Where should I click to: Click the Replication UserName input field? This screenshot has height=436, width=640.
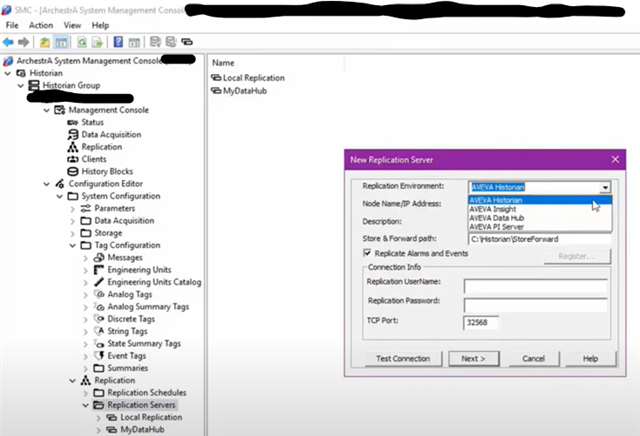(x=536, y=286)
